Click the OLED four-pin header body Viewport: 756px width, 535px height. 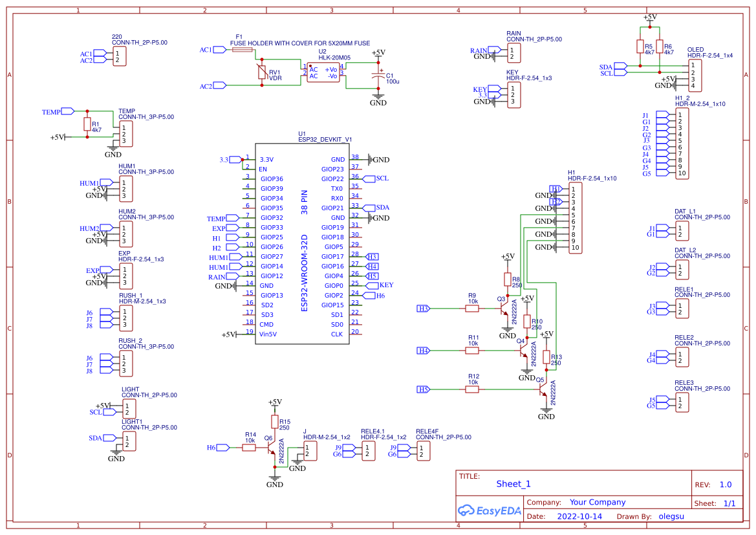(695, 76)
